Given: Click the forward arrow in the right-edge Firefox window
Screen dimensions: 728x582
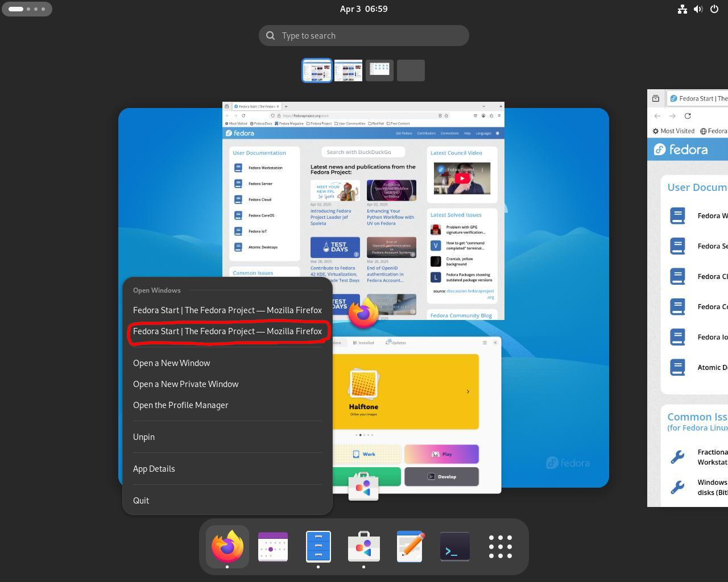Looking at the screenshot, I should (x=672, y=116).
